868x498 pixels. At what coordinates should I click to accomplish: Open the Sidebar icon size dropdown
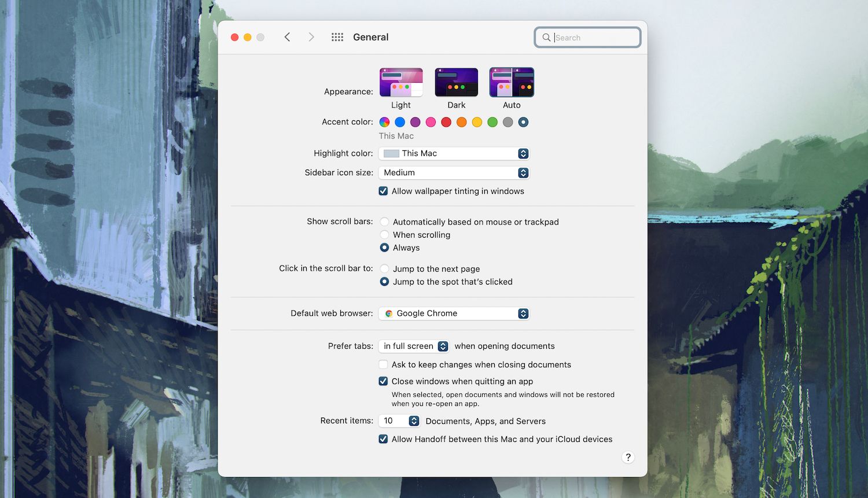click(x=454, y=172)
